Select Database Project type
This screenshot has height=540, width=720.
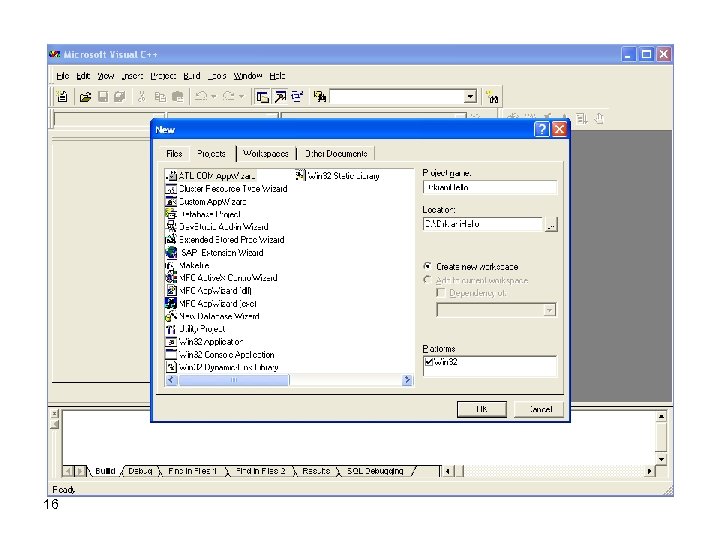coord(203,214)
